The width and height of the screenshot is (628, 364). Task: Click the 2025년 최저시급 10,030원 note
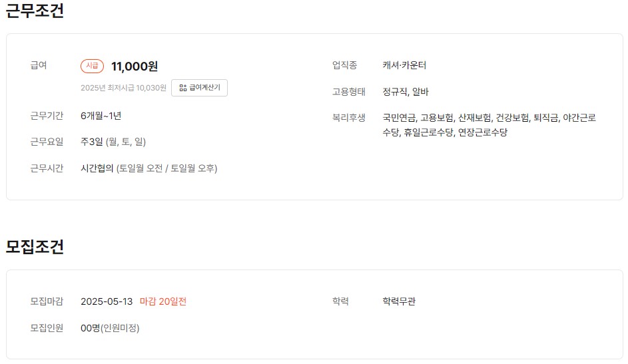(123, 88)
